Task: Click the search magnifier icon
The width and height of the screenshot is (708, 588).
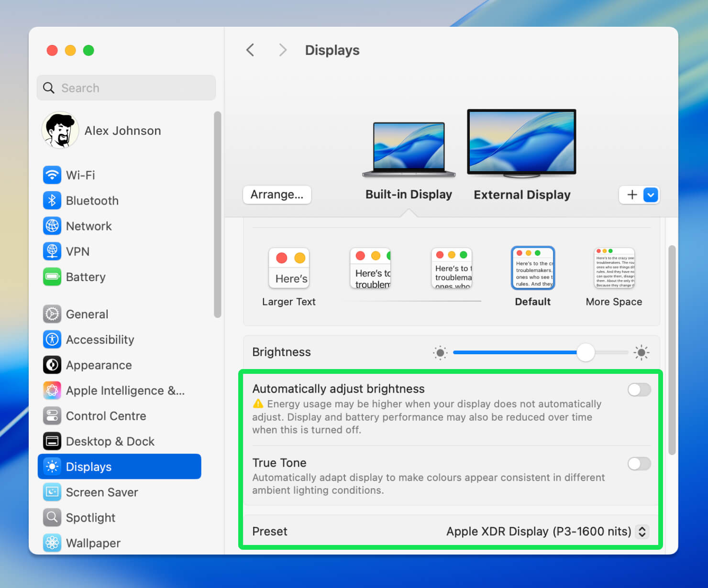Action: 49,88
